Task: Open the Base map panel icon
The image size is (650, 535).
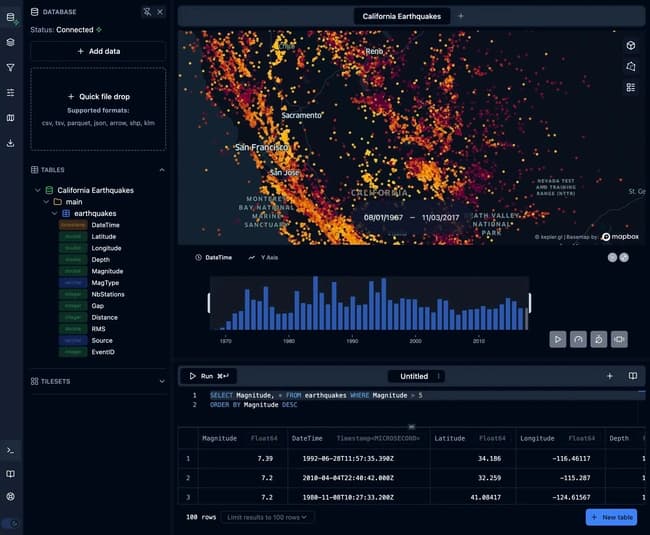Action: coord(10,118)
